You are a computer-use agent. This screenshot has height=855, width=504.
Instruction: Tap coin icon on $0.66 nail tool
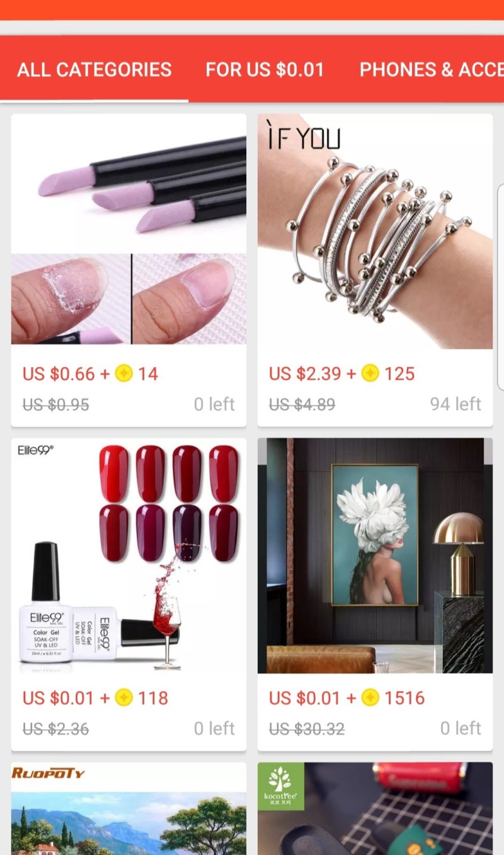point(124,374)
